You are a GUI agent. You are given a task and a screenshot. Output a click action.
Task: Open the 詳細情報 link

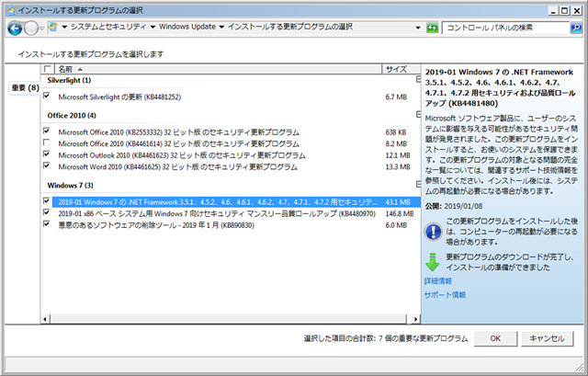pos(438,281)
